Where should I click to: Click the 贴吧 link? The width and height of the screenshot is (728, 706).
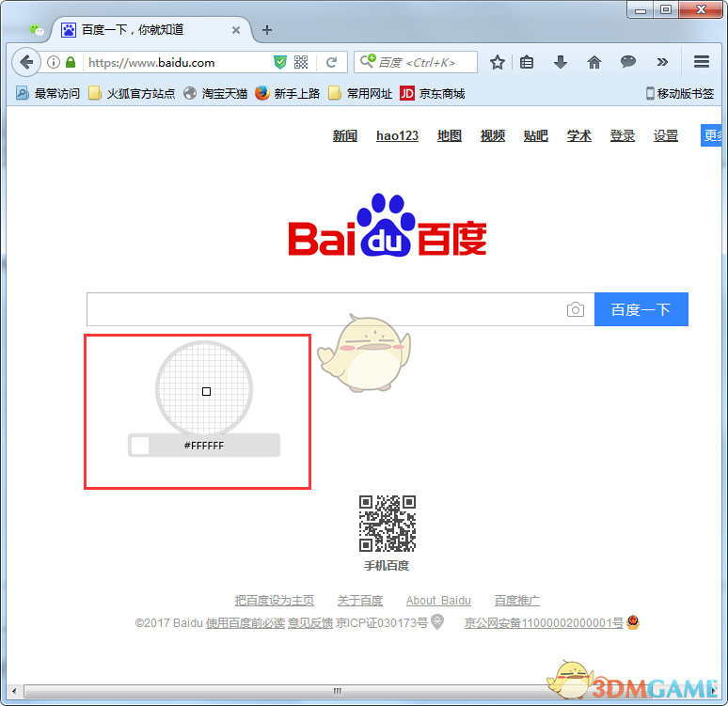pos(536,135)
